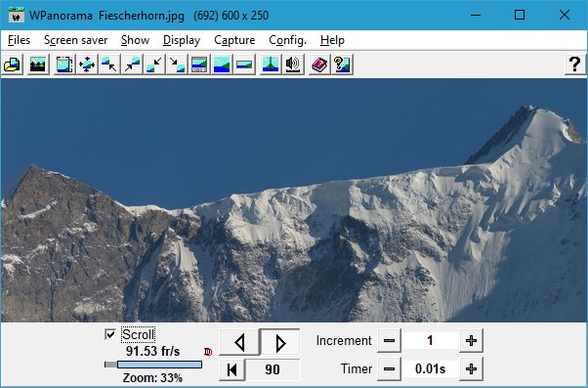Viewport: 588px width, 388px height.
Task: Open a panorama file with folder icon
Action: coord(12,65)
